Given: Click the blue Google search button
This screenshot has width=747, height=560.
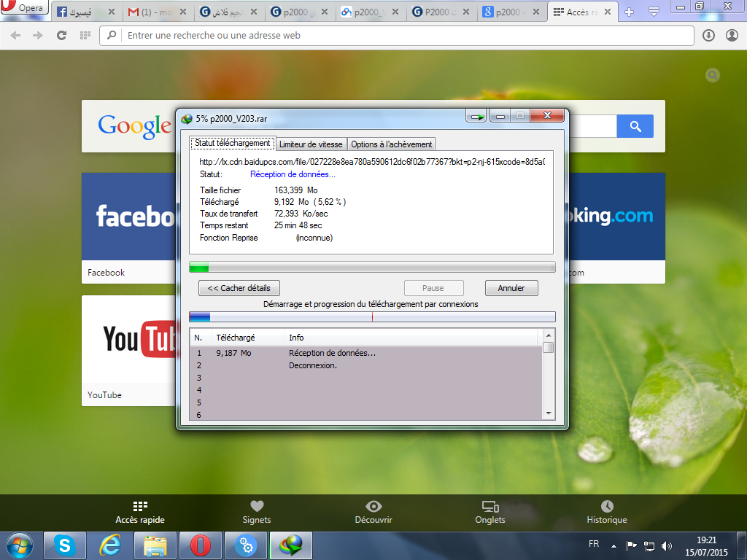Looking at the screenshot, I should tap(635, 126).
